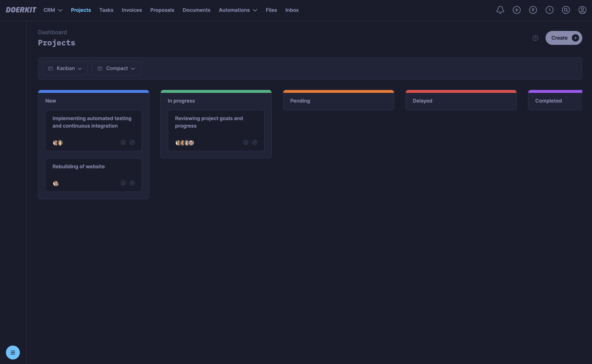The width and height of the screenshot is (592, 364).
Task: Open the Compact density dropdown
Action: (x=116, y=68)
